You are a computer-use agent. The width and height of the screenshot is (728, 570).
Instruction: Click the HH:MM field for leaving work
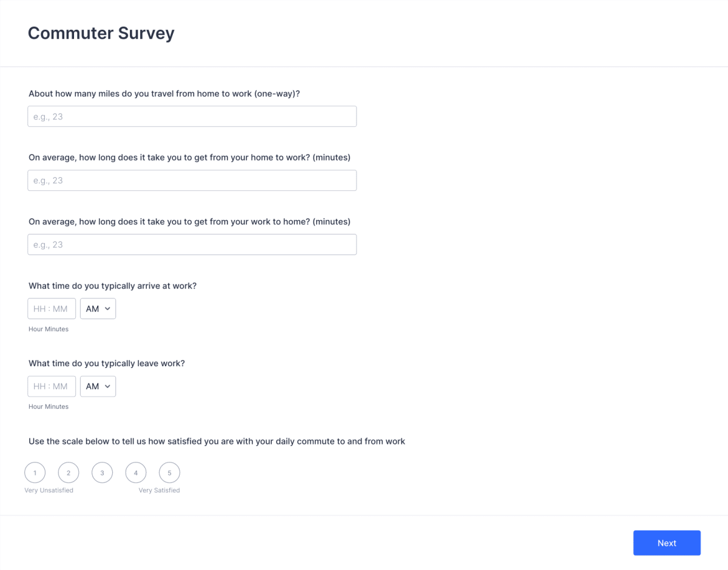(x=52, y=386)
